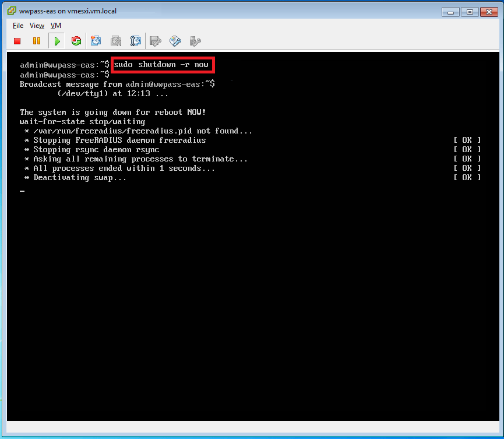Image resolution: width=504 pixels, height=439 pixels.
Task: Revert to the current snapshot
Action: coord(116,41)
